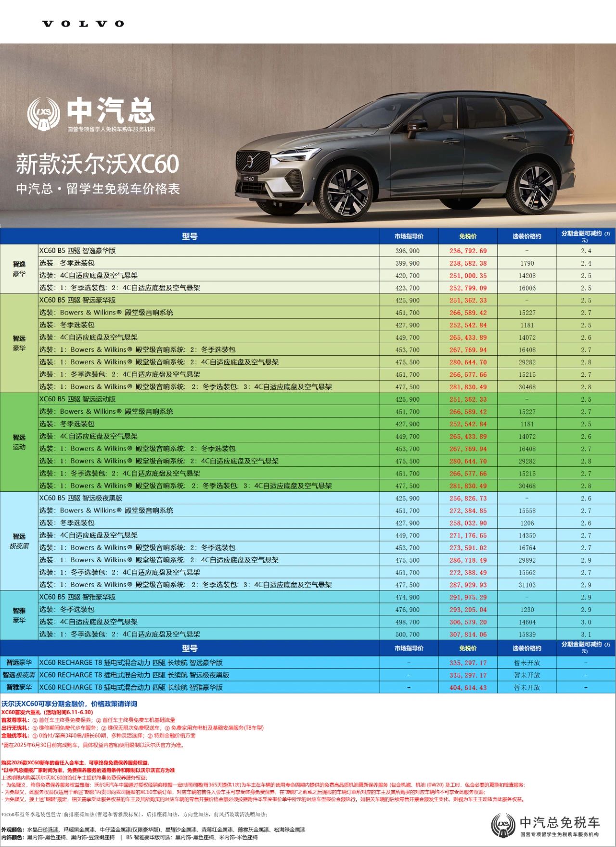Click option price 16006
The image size is (616, 847).
[527, 288]
